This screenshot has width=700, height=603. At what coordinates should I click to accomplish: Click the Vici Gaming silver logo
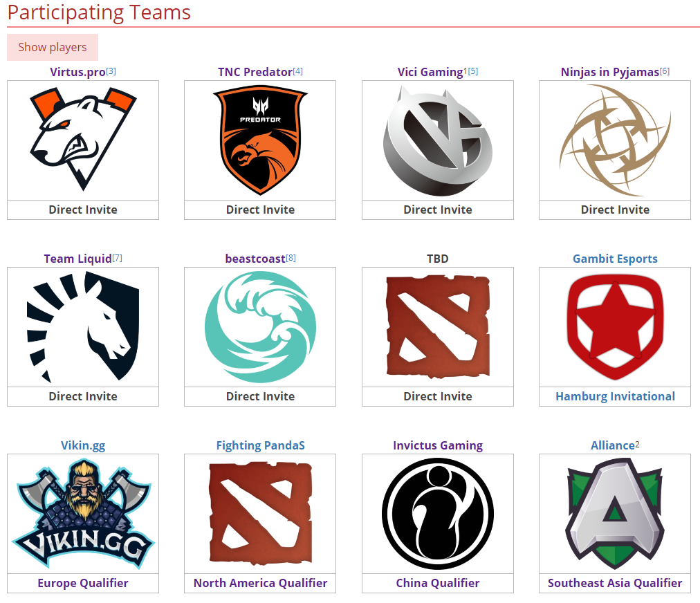[437, 140]
